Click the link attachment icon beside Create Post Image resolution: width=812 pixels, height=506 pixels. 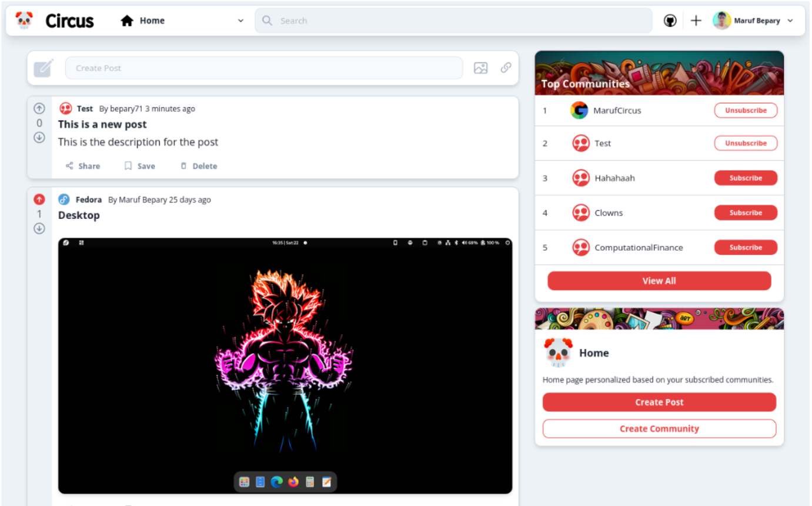(506, 68)
